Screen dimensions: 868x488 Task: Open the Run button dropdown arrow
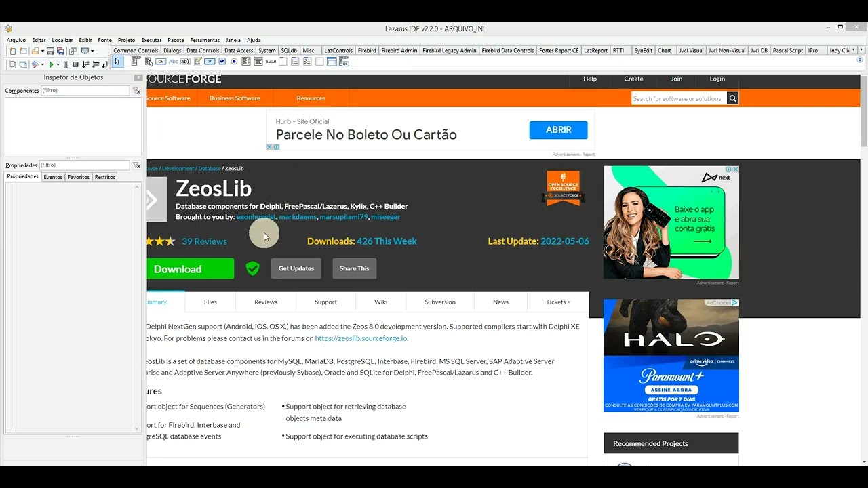(x=58, y=64)
